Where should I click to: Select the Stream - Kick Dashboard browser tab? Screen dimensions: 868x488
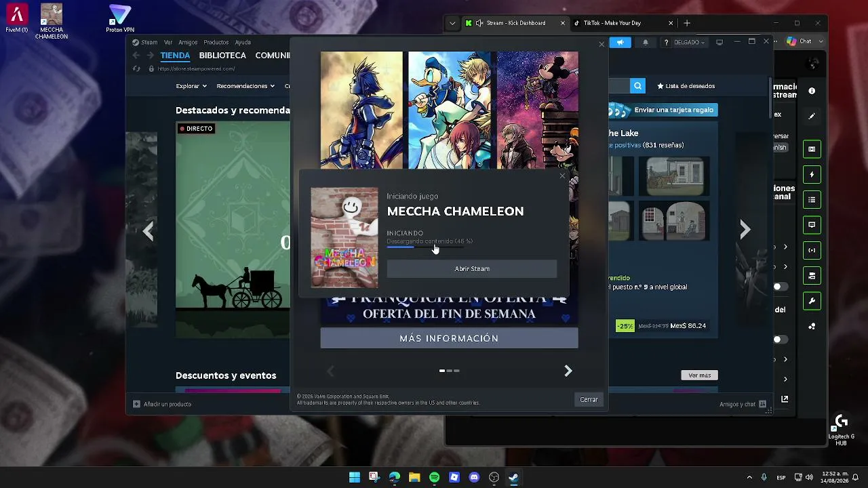tap(515, 23)
